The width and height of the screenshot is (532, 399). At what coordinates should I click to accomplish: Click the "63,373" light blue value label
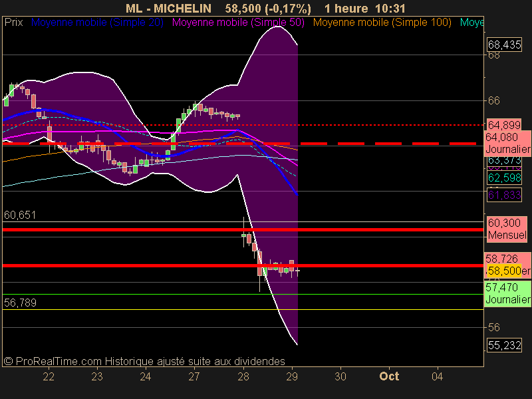tap(504, 160)
